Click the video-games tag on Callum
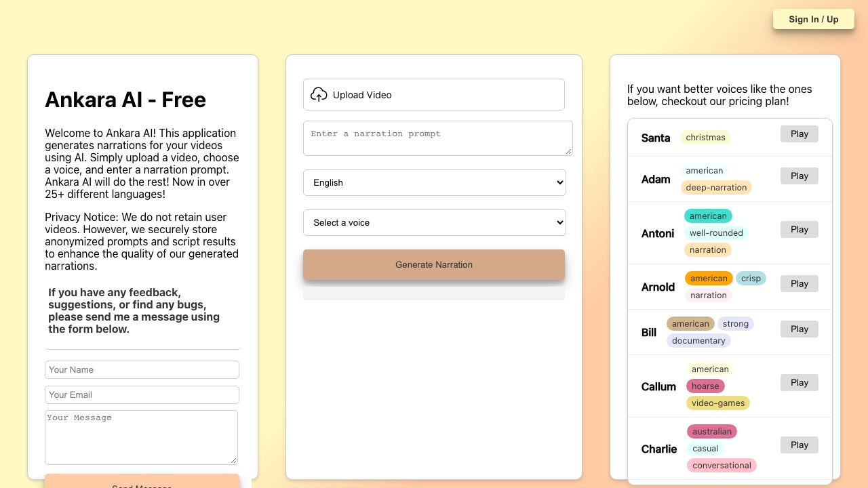The height and width of the screenshot is (488, 868). 718,403
